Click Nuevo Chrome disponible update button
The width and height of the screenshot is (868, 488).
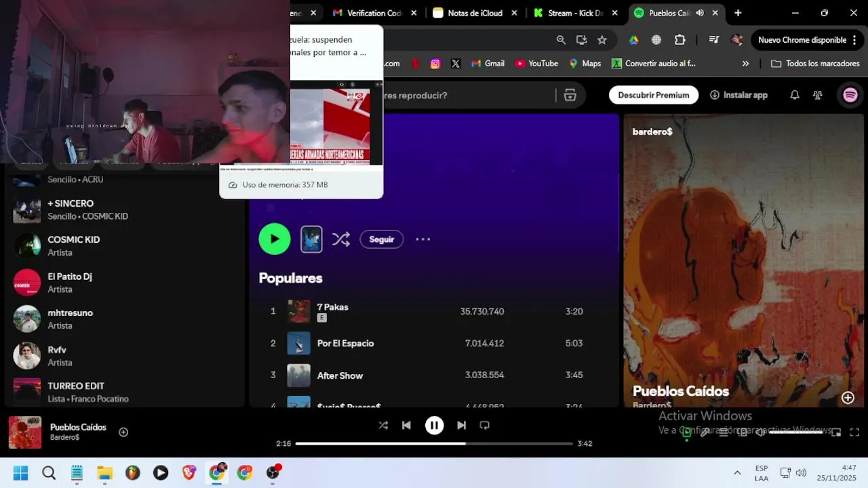[808, 40]
